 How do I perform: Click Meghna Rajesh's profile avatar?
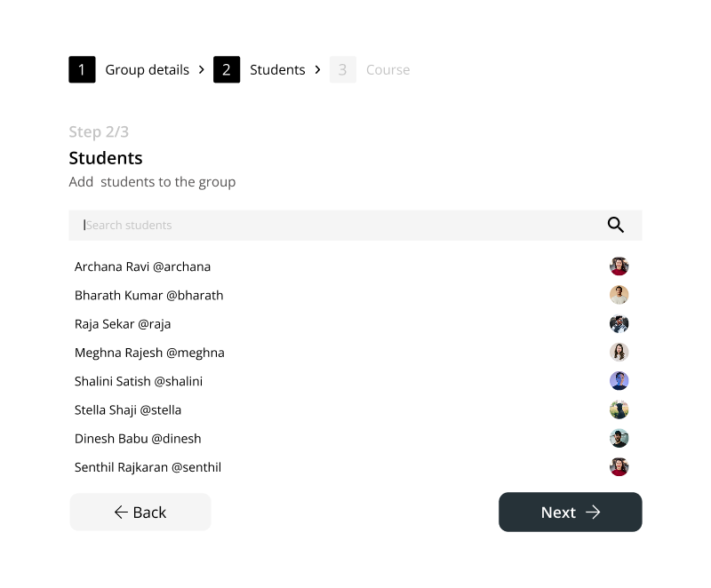pos(619,353)
